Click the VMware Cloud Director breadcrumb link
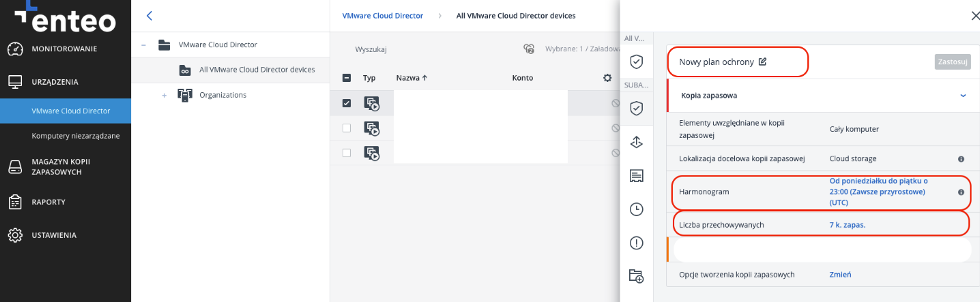This screenshot has height=302, width=980. coord(383,16)
